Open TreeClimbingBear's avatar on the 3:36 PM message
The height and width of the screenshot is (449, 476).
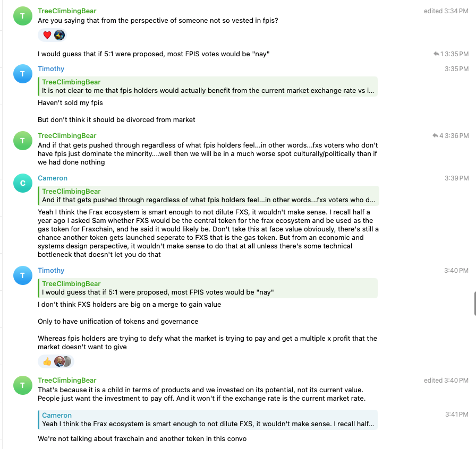(x=22, y=141)
